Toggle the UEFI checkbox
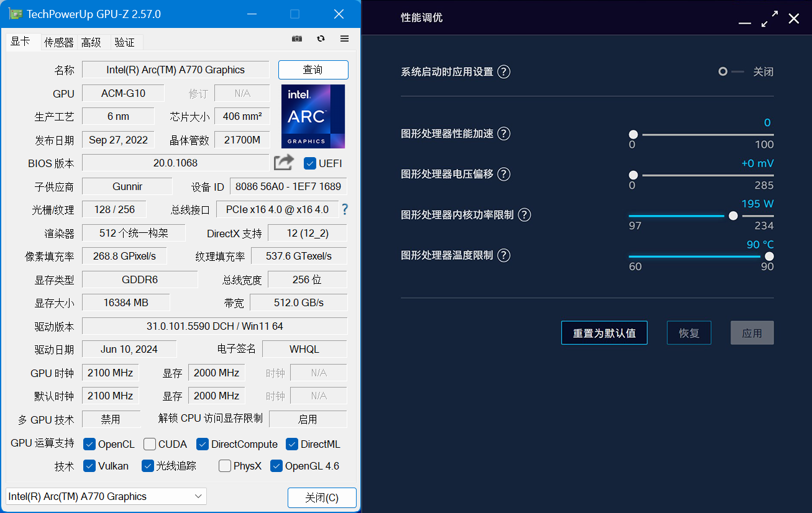This screenshot has height=513, width=812. (x=310, y=163)
